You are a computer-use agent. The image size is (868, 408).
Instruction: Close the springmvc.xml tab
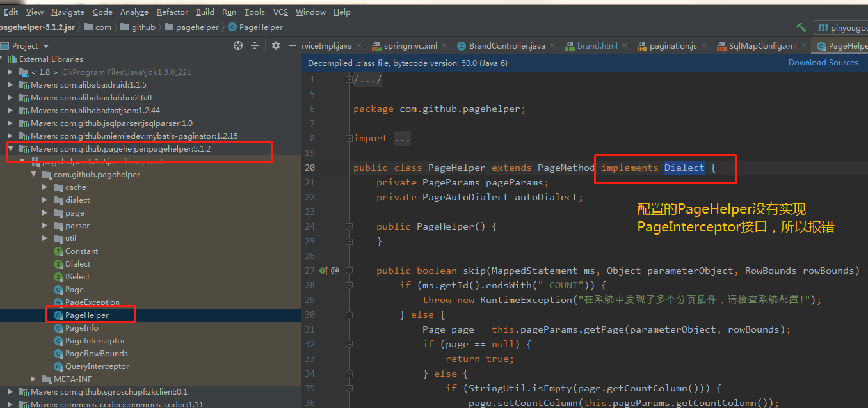click(x=446, y=46)
